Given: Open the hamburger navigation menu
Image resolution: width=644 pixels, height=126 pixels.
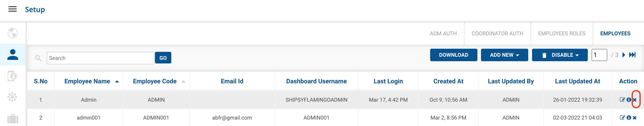Looking at the screenshot, I should point(13,9).
